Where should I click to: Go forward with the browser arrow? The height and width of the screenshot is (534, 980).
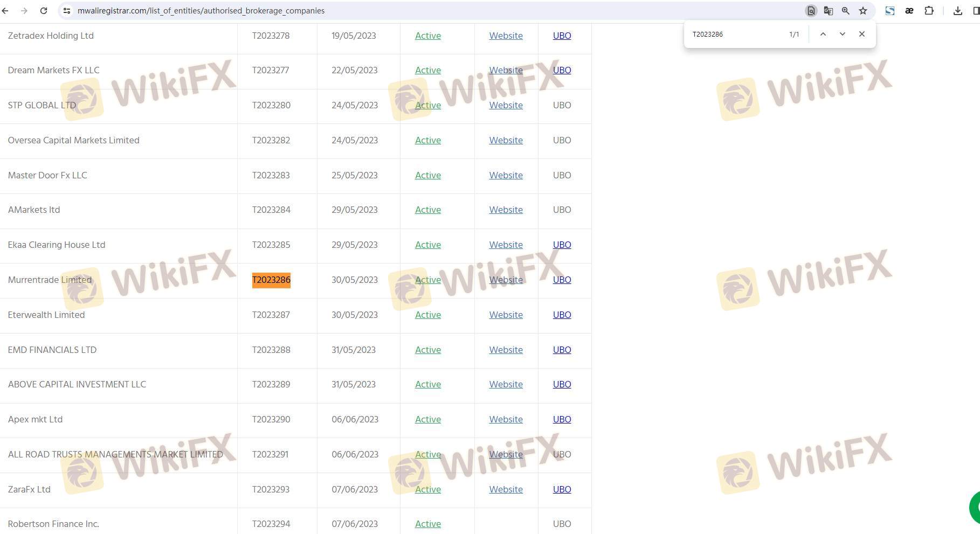point(24,11)
